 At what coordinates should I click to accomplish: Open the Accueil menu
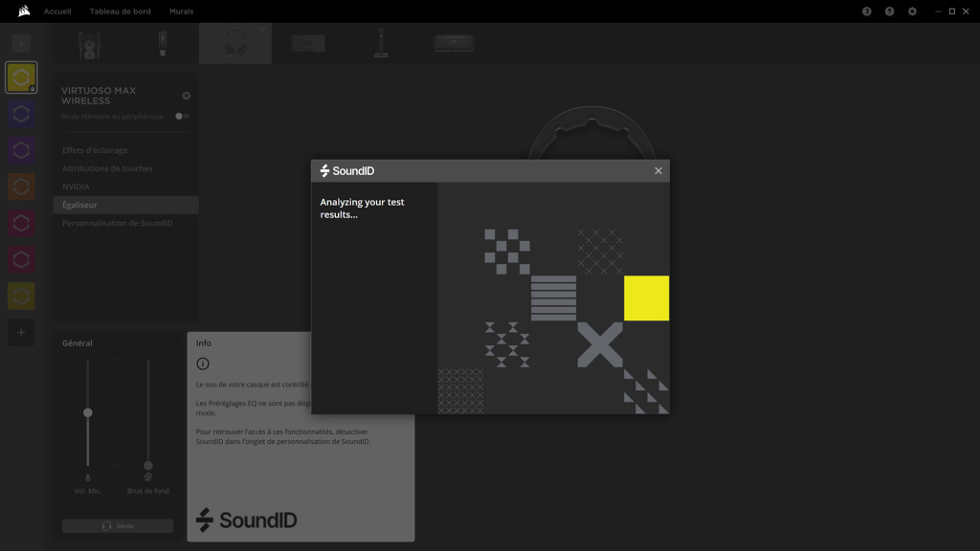57,11
